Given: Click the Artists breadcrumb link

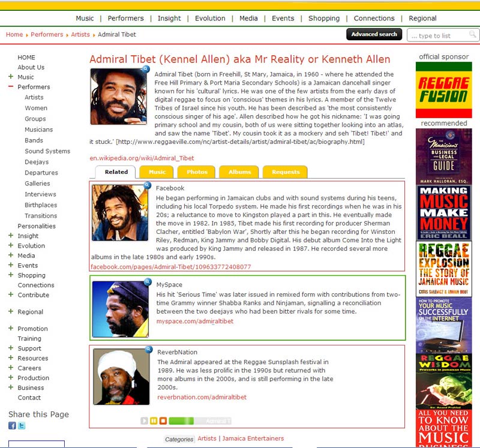Looking at the screenshot, I should coord(80,34).
